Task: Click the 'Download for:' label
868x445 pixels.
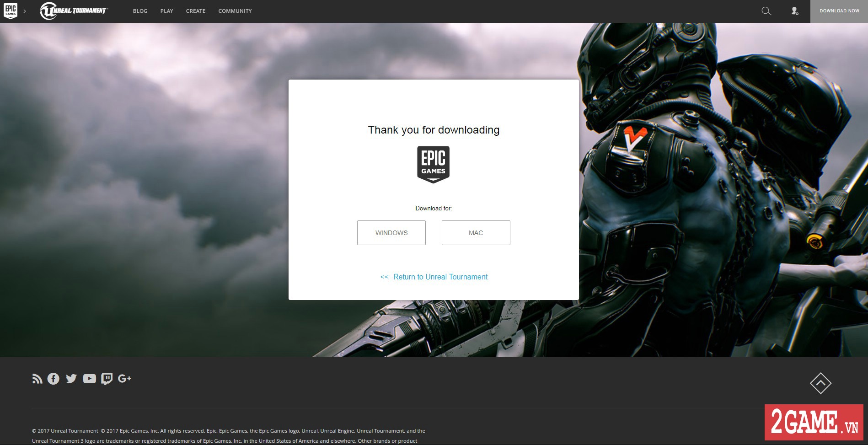Action: 434,208
